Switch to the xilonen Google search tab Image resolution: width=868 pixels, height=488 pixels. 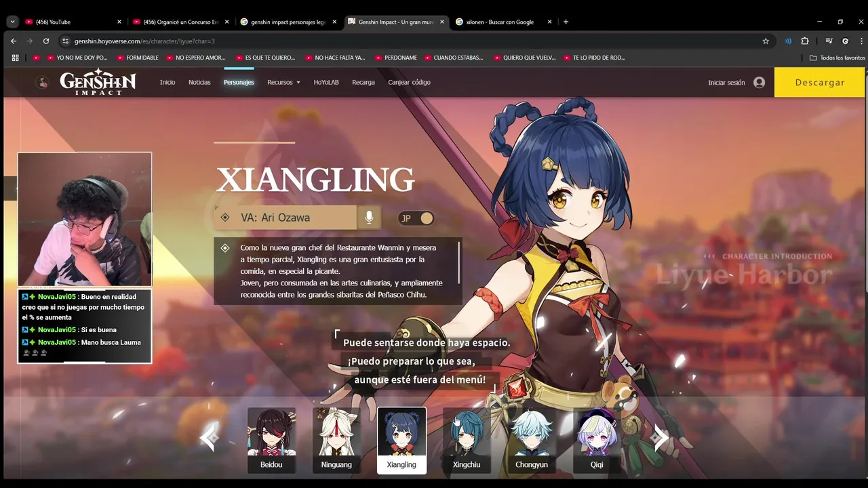500,22
